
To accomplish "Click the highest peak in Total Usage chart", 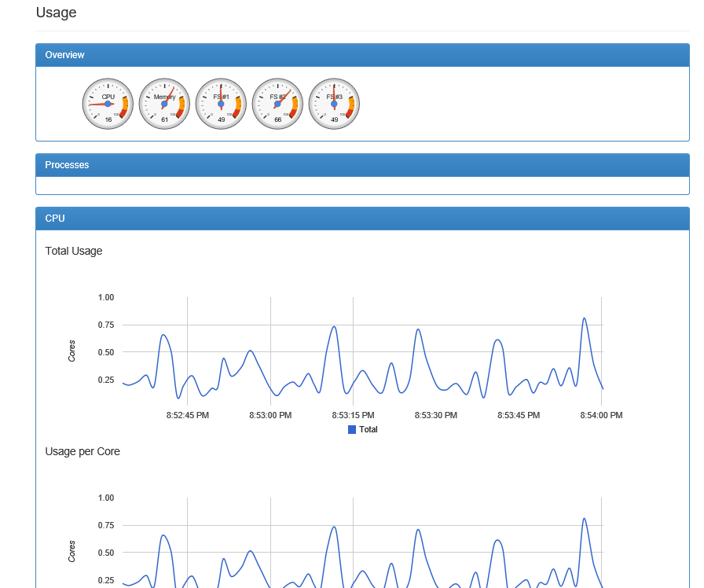I will 584,318.
